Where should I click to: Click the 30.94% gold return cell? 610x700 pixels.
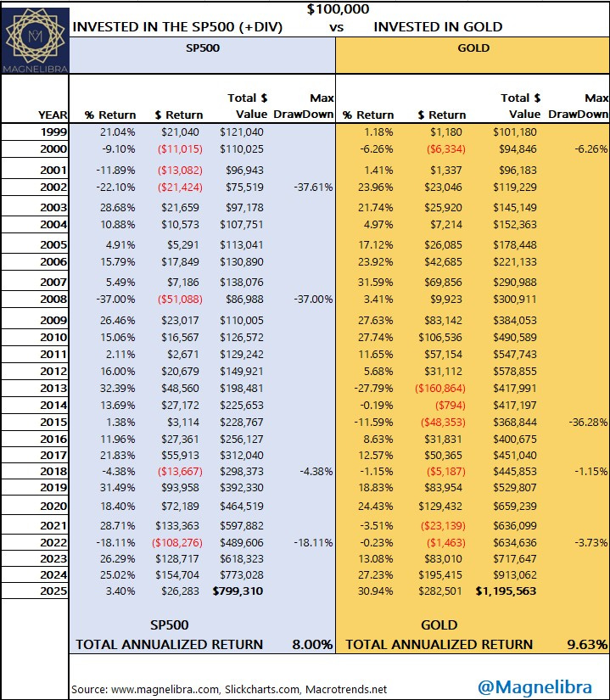(376, 591)
